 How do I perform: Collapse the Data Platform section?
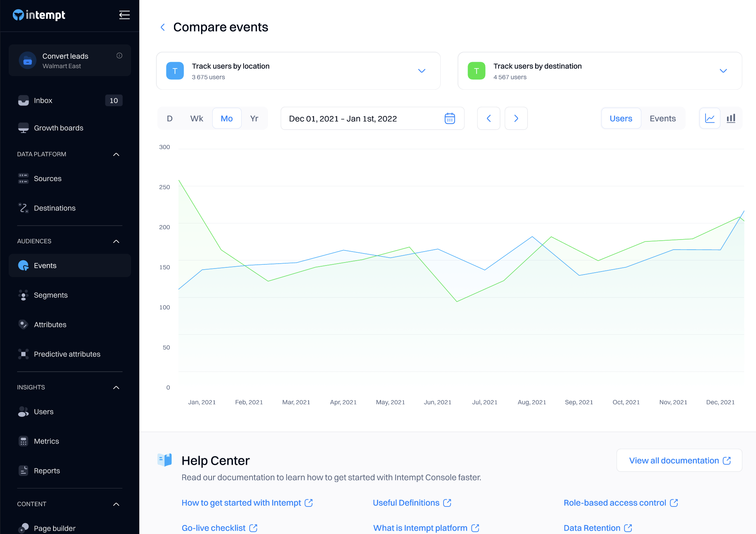point(116,154)
